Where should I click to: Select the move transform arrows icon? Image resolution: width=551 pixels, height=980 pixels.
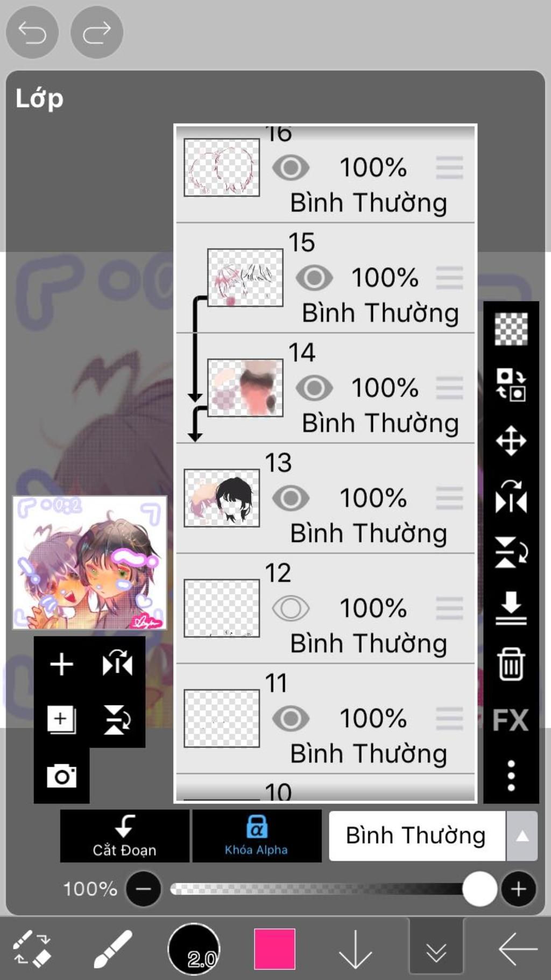coord(511,441)
